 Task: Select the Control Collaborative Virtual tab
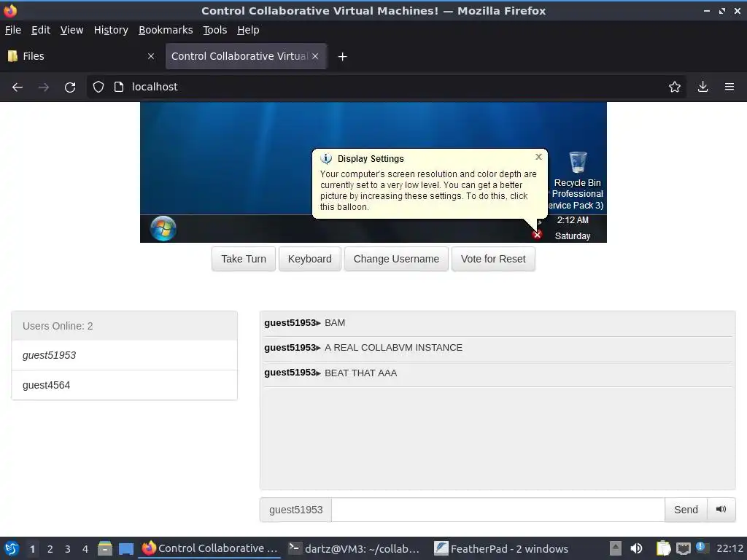coord(246,56)
